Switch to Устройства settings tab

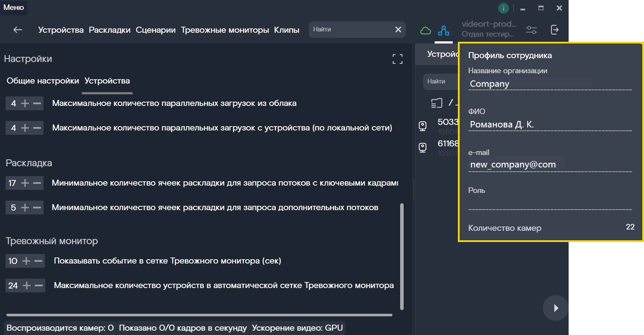click(x=107, y=81)
